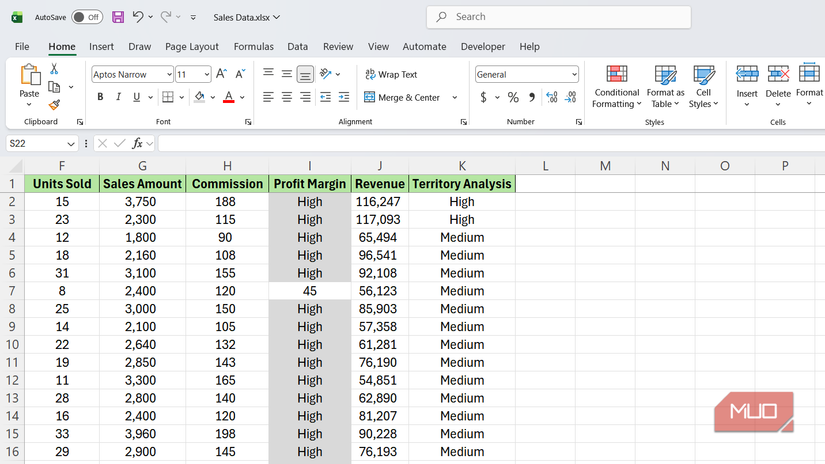The image size is (825, 464).
Task: Click the Select All corner triangle
Action: (16, 166)
